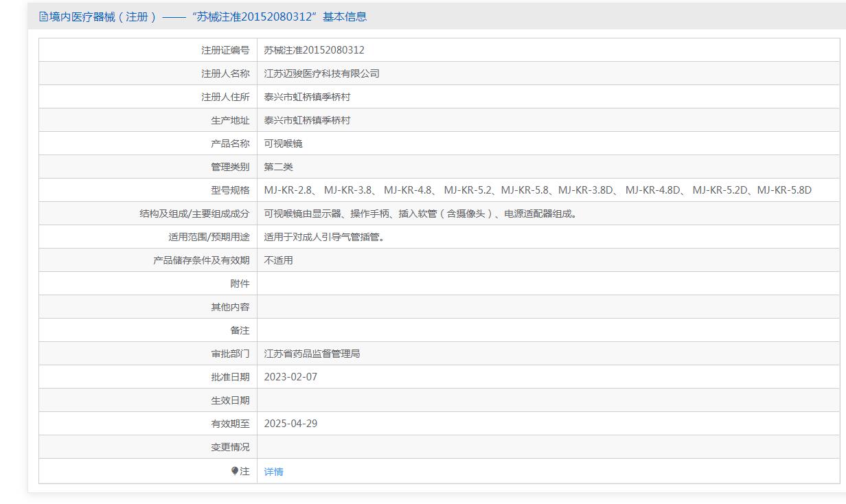Select the product name 可视喉镜
The height and width of the screenshot is (504, 846).
(x=283, y=144)
